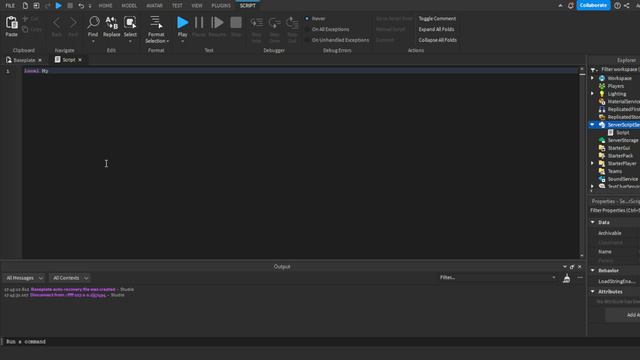Collapse the ServerScriptService tree node
Screen dimensions: 640x360
coord(592,124)
